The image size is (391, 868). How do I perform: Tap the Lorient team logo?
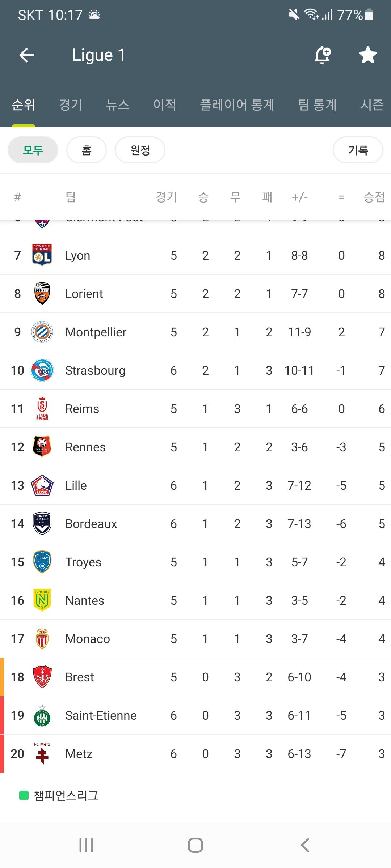coord(42,293)
